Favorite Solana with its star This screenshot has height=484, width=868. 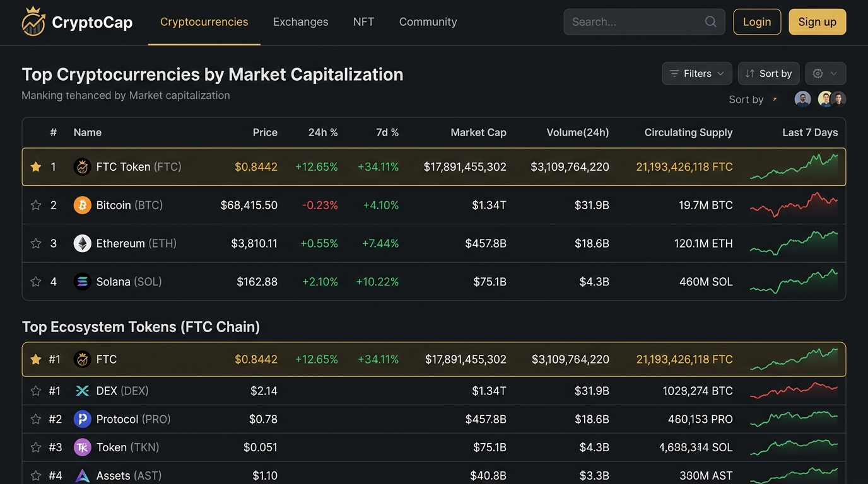coord(36,282)
